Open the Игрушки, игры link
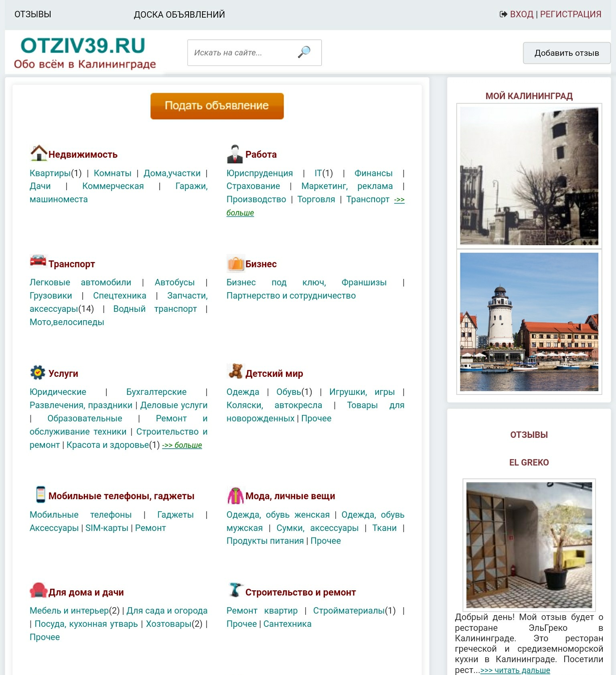 coord(362,392)
